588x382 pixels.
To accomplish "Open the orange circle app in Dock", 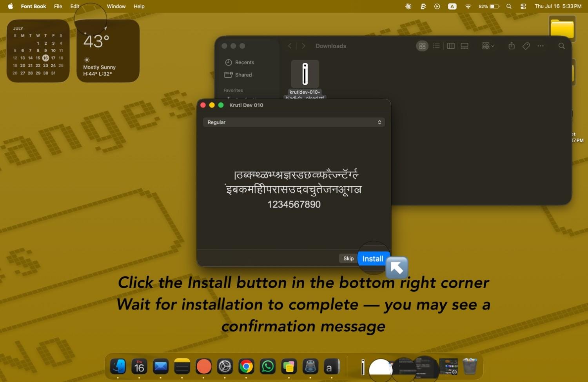I will tap(203, 367).
